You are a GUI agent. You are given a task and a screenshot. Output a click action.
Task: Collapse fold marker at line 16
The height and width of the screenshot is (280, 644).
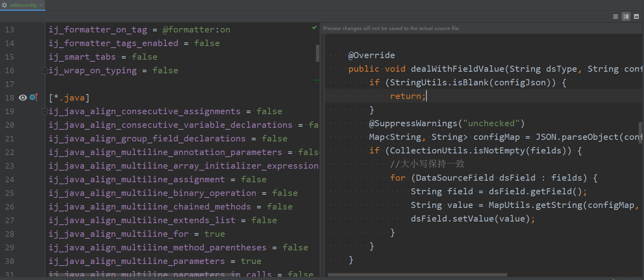[45, 71]
